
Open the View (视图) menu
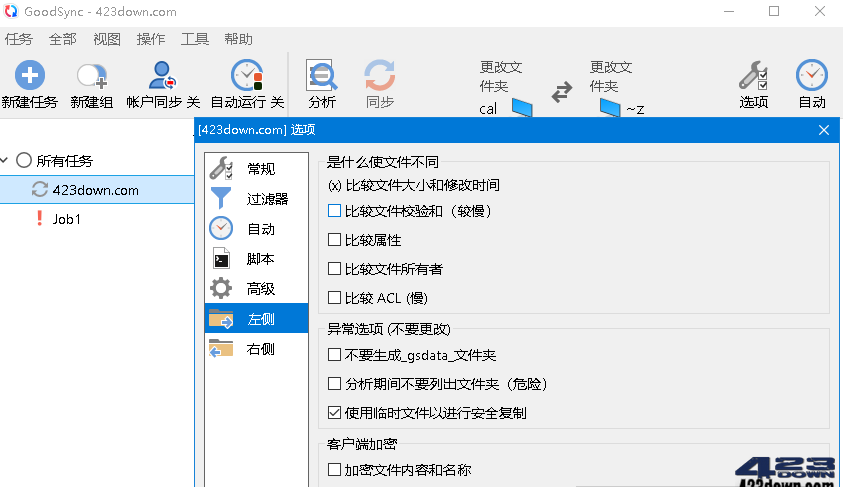pos(107,39)
